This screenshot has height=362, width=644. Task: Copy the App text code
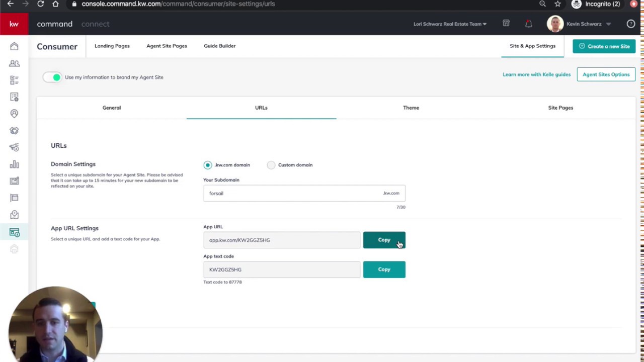click(384, 269)
